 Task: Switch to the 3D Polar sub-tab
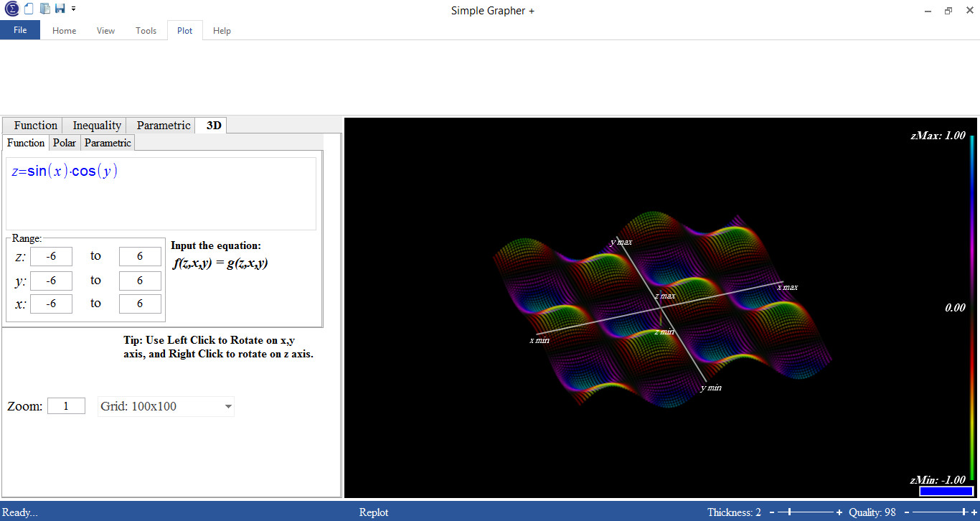click(x=65, y=143)
